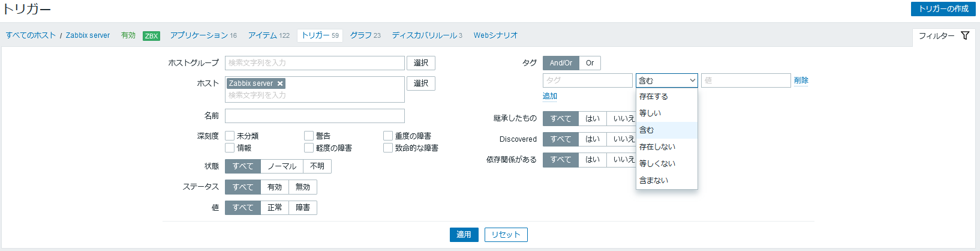The width and height of the screenshot is (980, 251).
Task: Tick the 致命的な障害 checkbox
Action: point(388,148)
